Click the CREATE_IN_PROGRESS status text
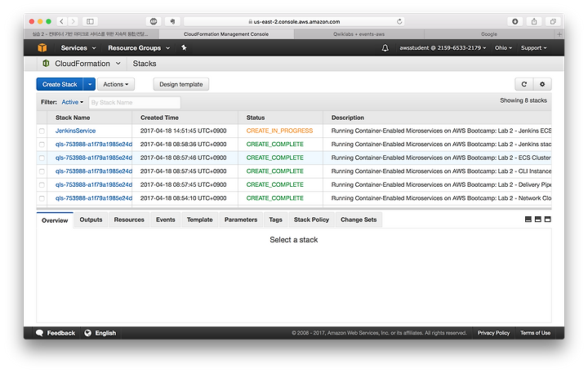 pos(279,131)
